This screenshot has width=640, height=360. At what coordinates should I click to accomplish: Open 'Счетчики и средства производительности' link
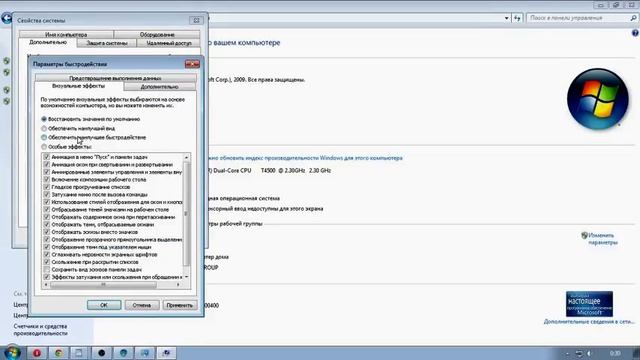[x=40, y=330]
